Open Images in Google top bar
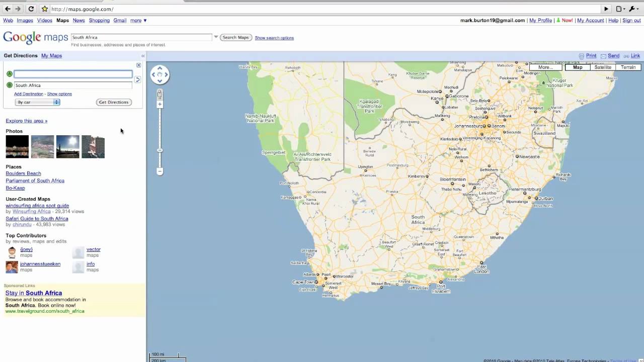 (x=25, y=21)
